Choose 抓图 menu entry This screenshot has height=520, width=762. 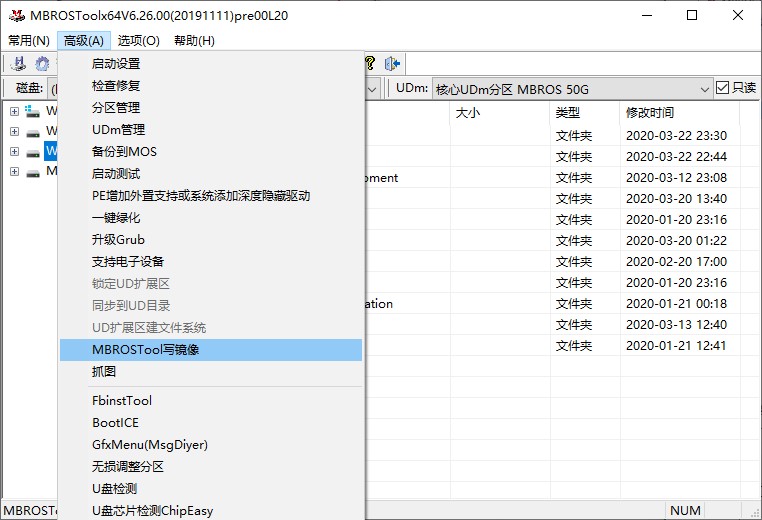point(211,372)
